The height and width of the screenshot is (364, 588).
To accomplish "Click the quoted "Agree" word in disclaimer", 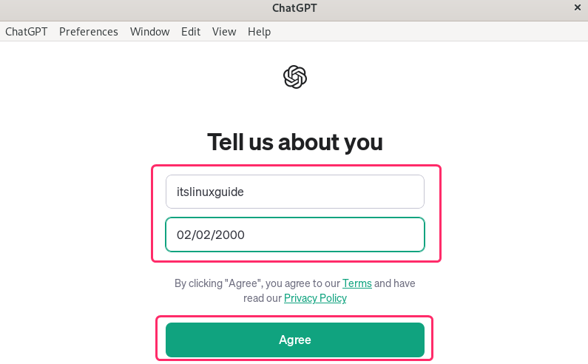I will [x=239, y=283].
